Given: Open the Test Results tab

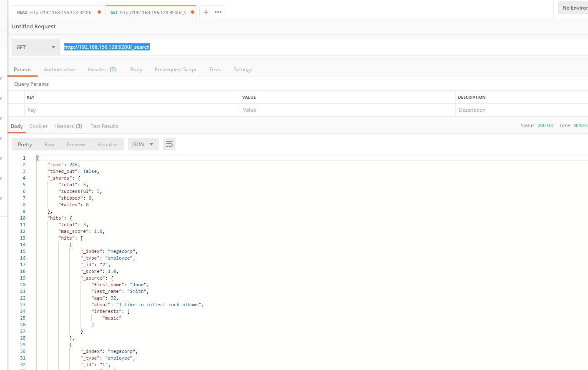Looking at the screenshot, I should pyautogui.click(x=104, y=126).
